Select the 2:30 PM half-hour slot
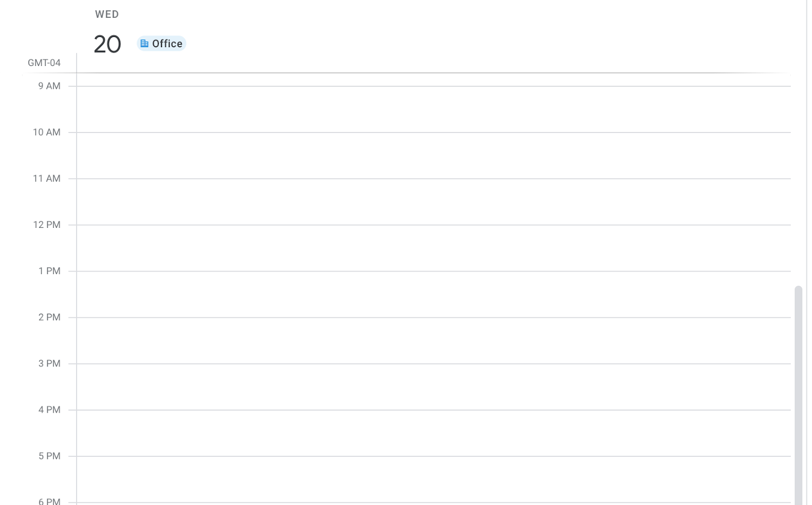Viewport: 812px width, 505px height. (x=433, y=352)
